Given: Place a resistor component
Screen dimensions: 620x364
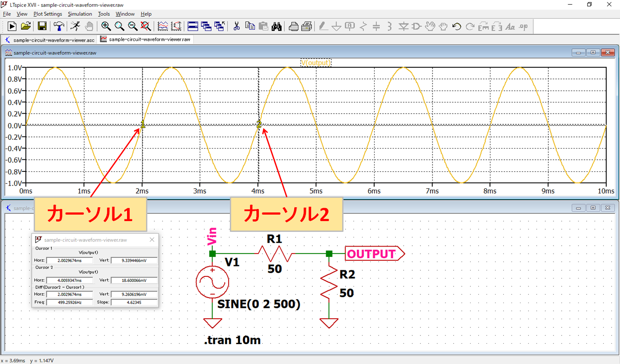Looking at the screenshot, I should pos(363,26).
